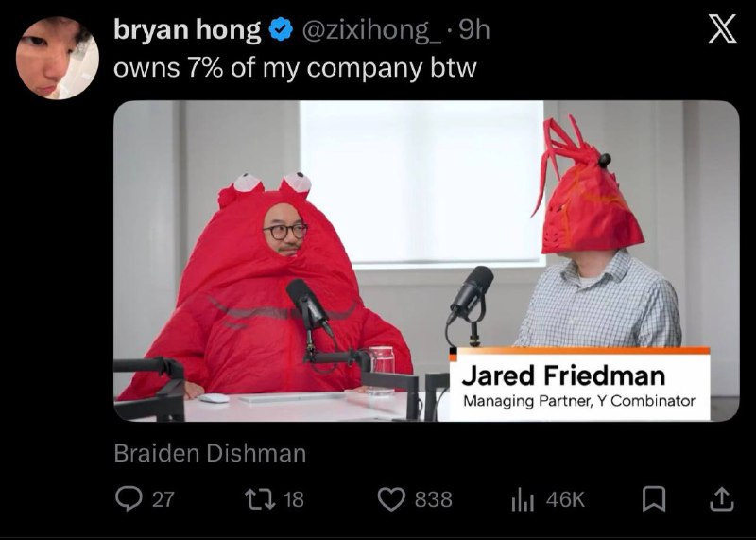Open the lobster costume video image
756x540 pixels.
(x=426, y=261)
